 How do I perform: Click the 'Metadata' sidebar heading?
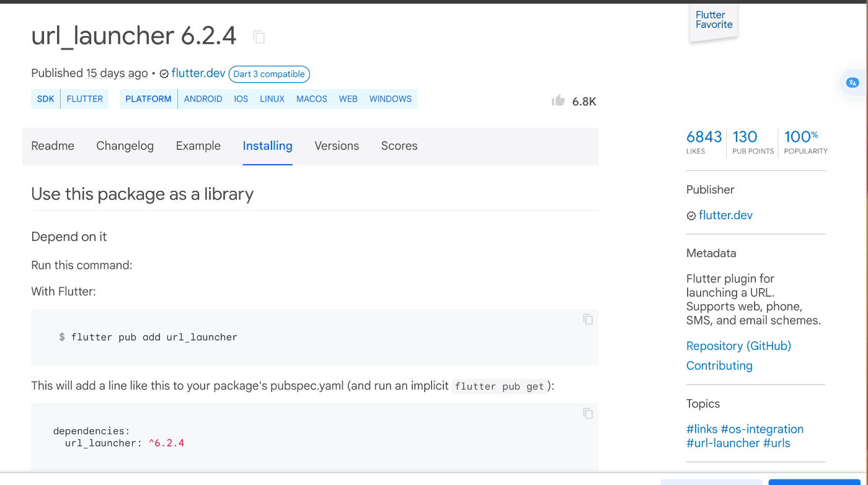pos(711,253)
